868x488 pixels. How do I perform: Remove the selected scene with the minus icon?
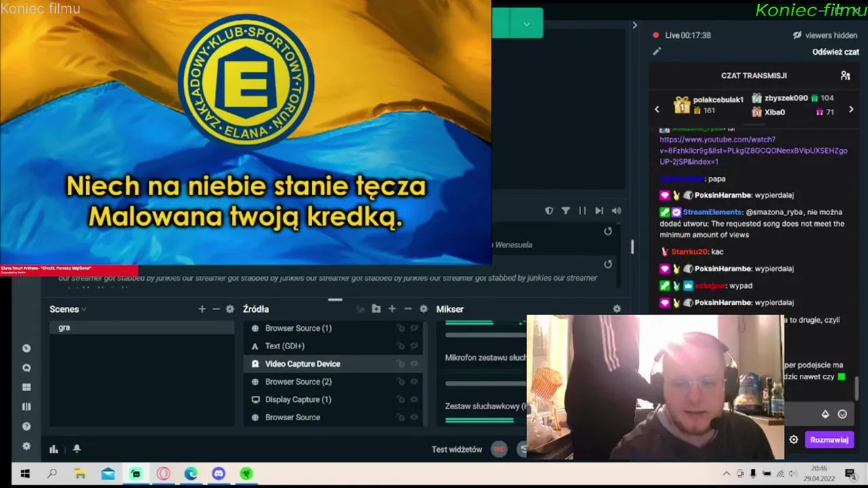pos(216,309)
